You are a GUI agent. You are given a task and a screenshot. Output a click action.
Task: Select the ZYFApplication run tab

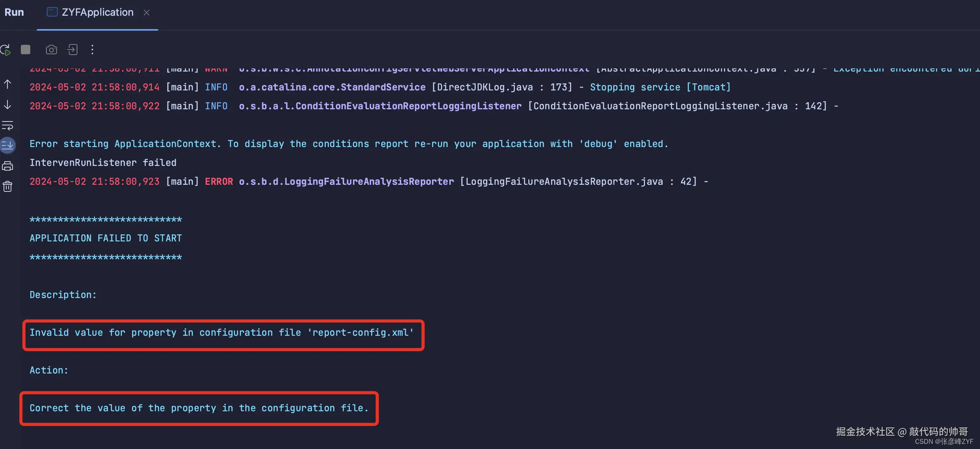[x=97, y=13]
